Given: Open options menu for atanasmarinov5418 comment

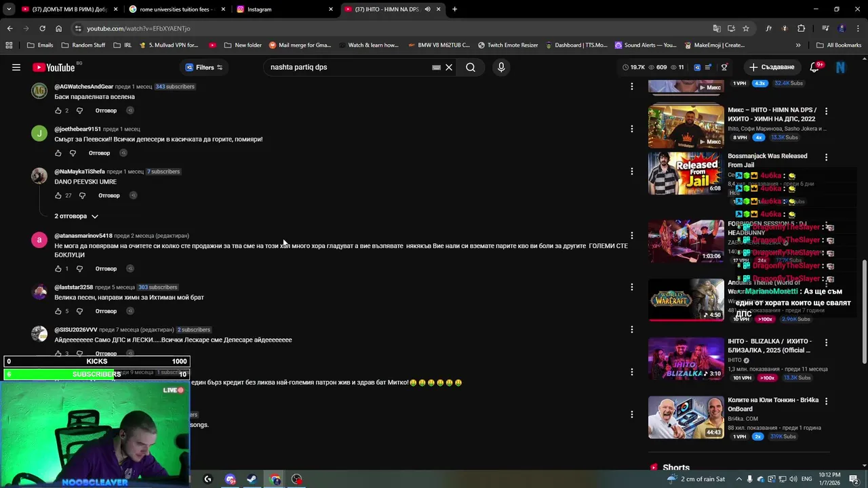Looking at the screenshot, I should point(631,236).
